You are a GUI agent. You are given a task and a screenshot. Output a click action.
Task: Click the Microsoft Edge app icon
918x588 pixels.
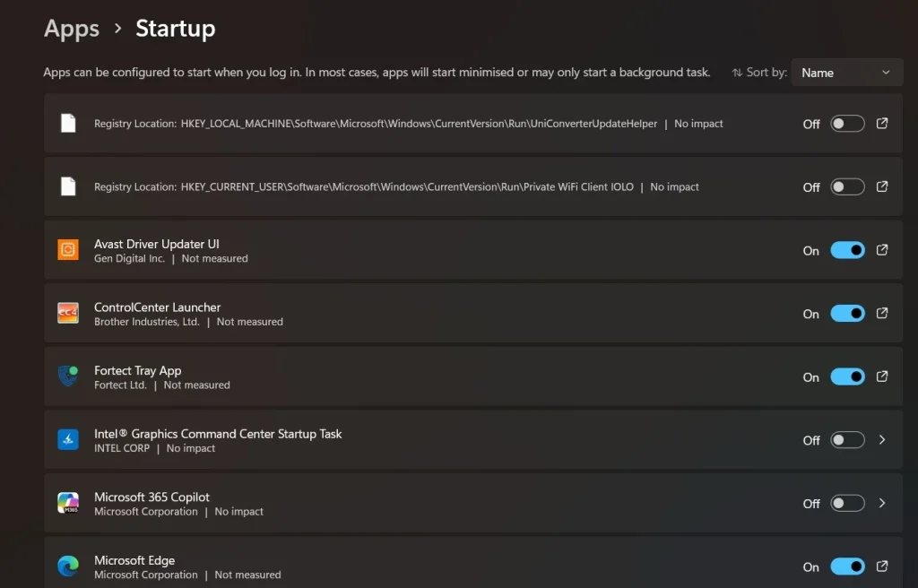[x=68, y=566]
